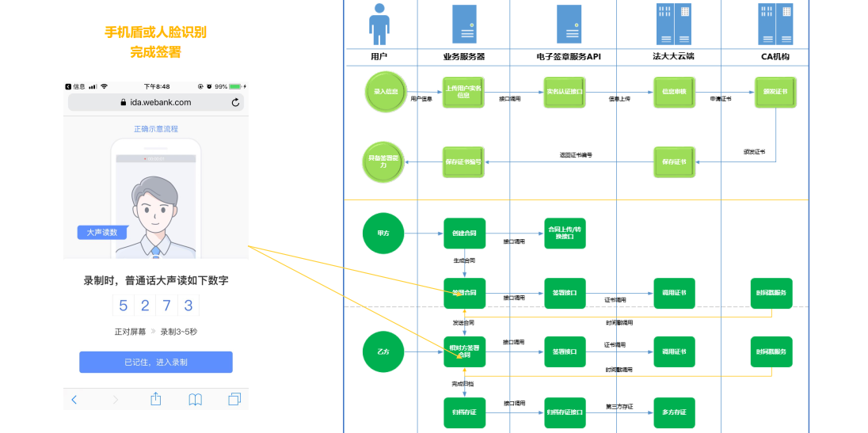Click the 电子签章服务API server icon
The image size is (868, 433).
tap(569, 25)
